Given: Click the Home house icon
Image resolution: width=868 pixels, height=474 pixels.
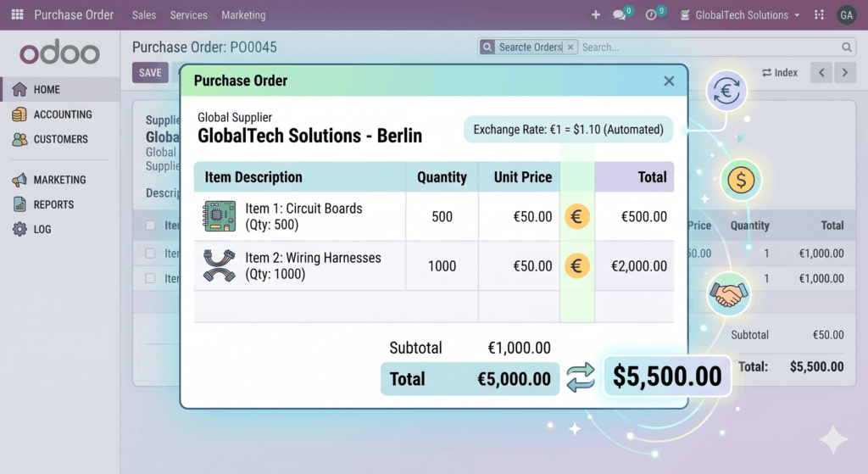Looking at the screenshot, I should pyautogui.click(x=19, y=89).
